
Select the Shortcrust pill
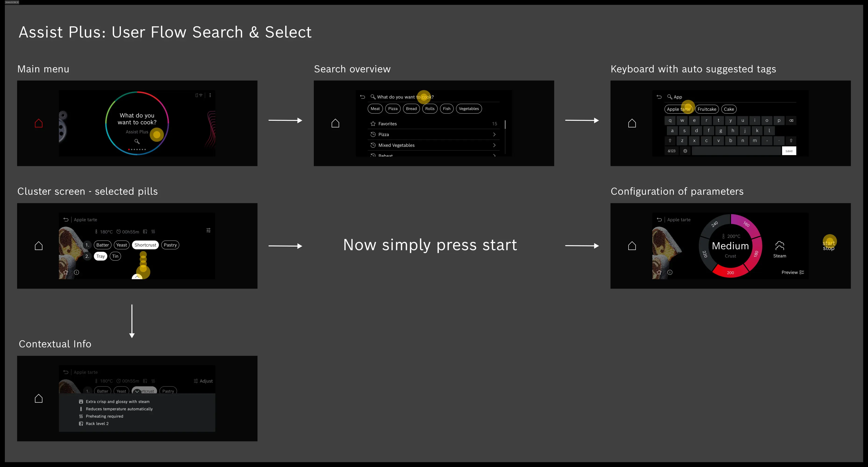145,245
